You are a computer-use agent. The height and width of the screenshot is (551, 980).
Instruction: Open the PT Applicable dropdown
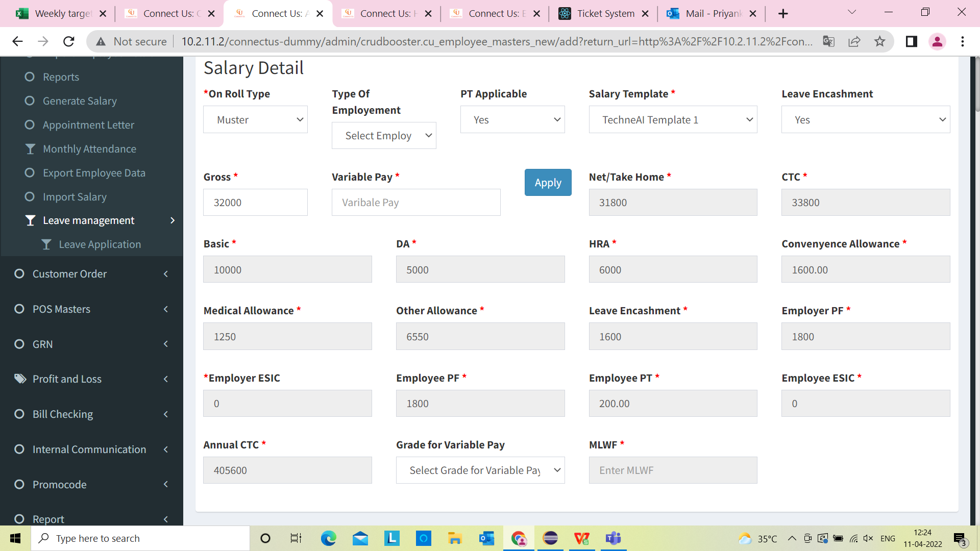tap(512, 119)
